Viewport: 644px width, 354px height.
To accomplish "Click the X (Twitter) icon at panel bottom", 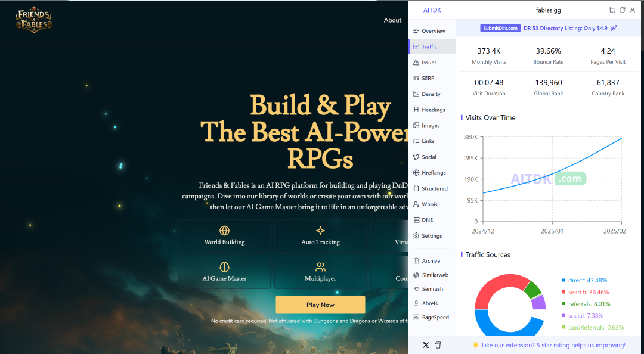I will coord(426,345).
